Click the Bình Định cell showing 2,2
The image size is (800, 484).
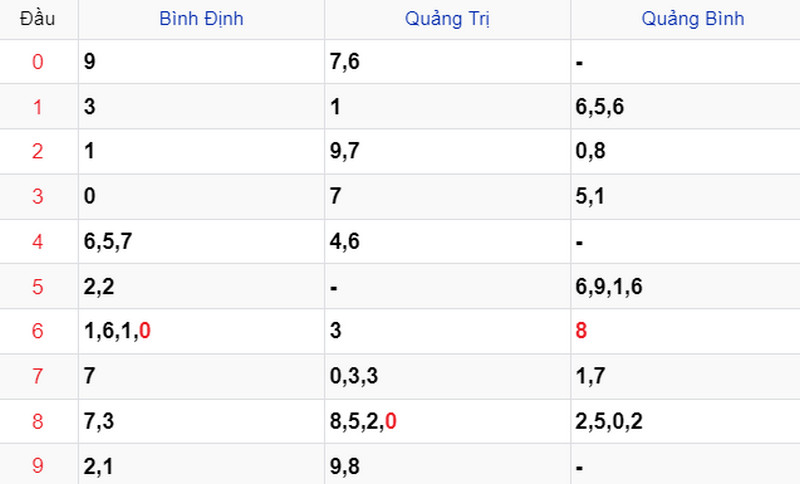pyautogui.click(x=202, y=286)
